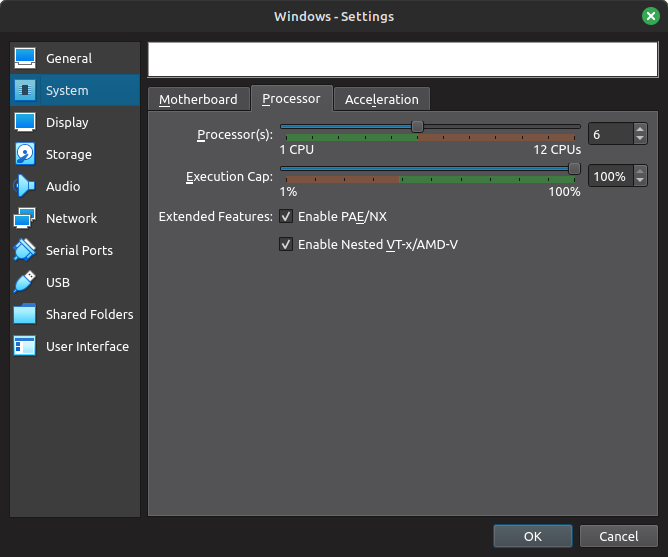Select the General settings icon
This screenshot has width=668, height=557.
click(x=26, y=59)
